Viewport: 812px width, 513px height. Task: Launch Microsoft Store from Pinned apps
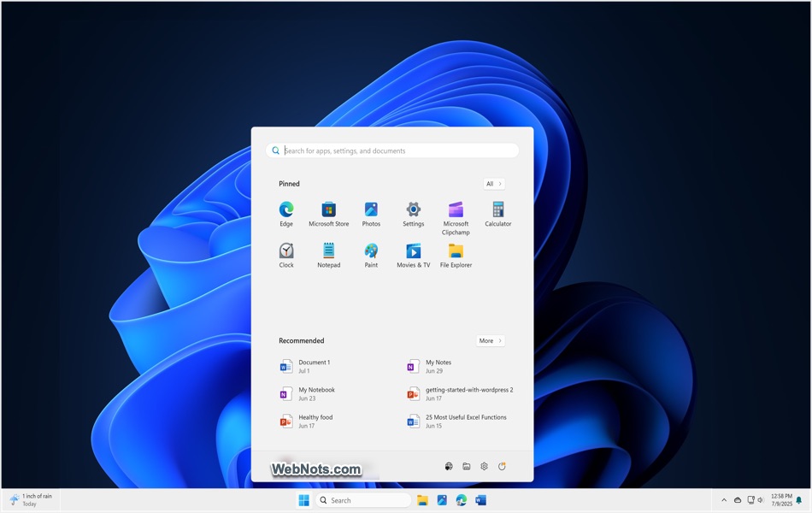[328, 214]
